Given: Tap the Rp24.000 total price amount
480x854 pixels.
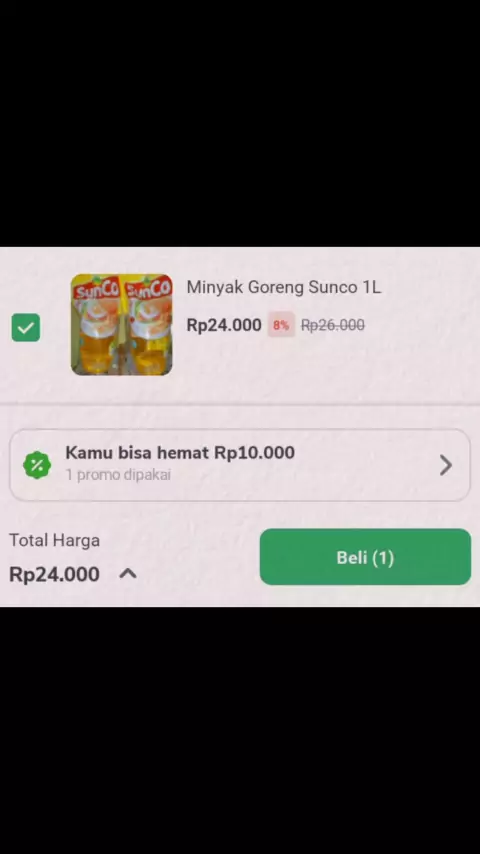Looking at the screenshot, I should pos(54,574).
